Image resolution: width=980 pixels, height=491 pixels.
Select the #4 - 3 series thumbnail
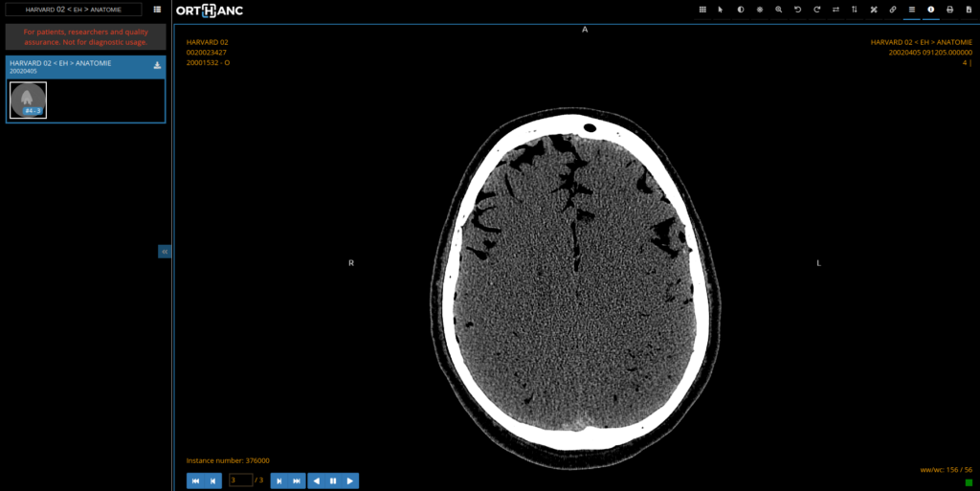tap(29, 100)
